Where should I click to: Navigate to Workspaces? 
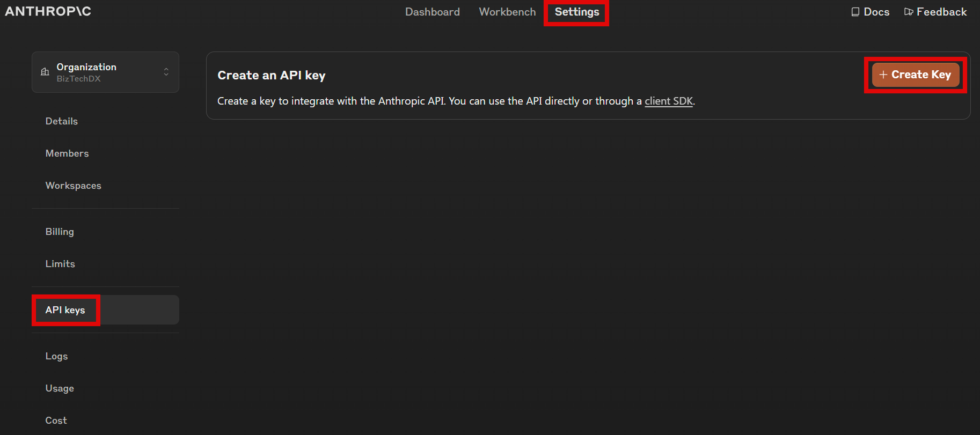74,186
